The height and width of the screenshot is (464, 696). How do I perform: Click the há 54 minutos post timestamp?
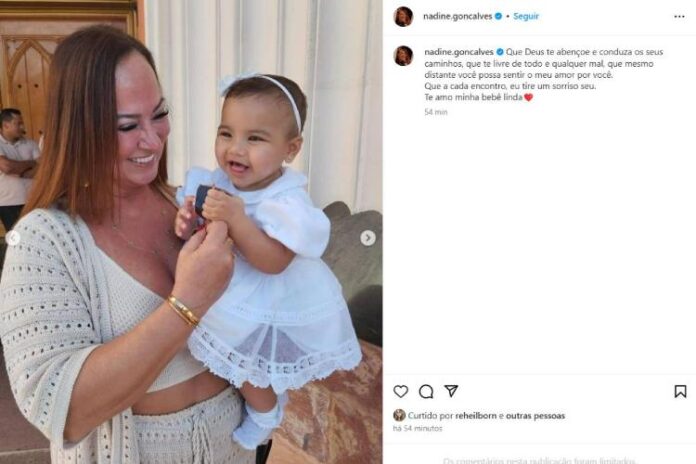pyautogui.click(x=418, y=428)
